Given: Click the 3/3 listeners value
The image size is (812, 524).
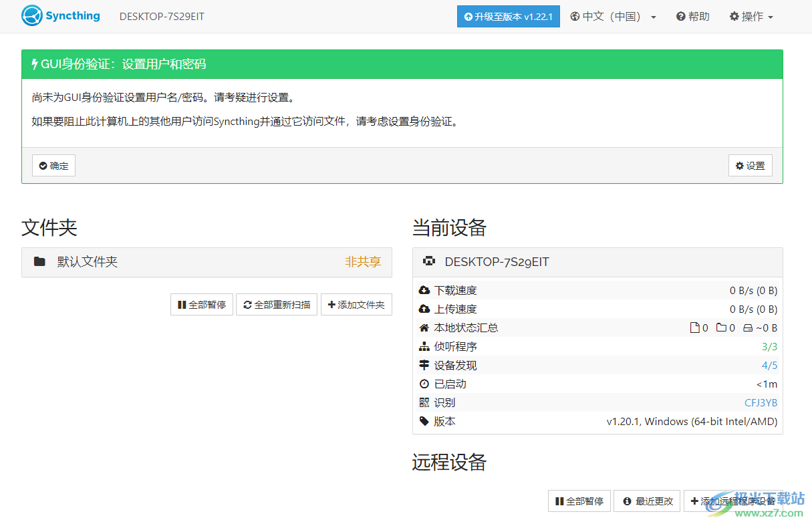Looking at the screenshot, I should click(x=769, y=347).
